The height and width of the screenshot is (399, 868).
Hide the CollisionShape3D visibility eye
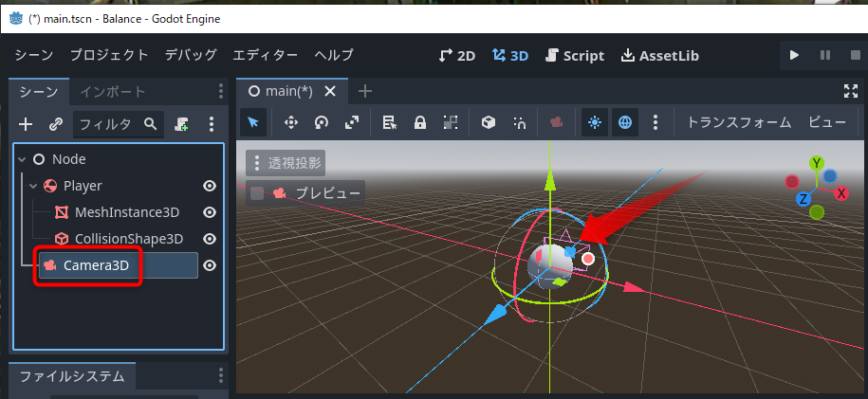(210, 239)
